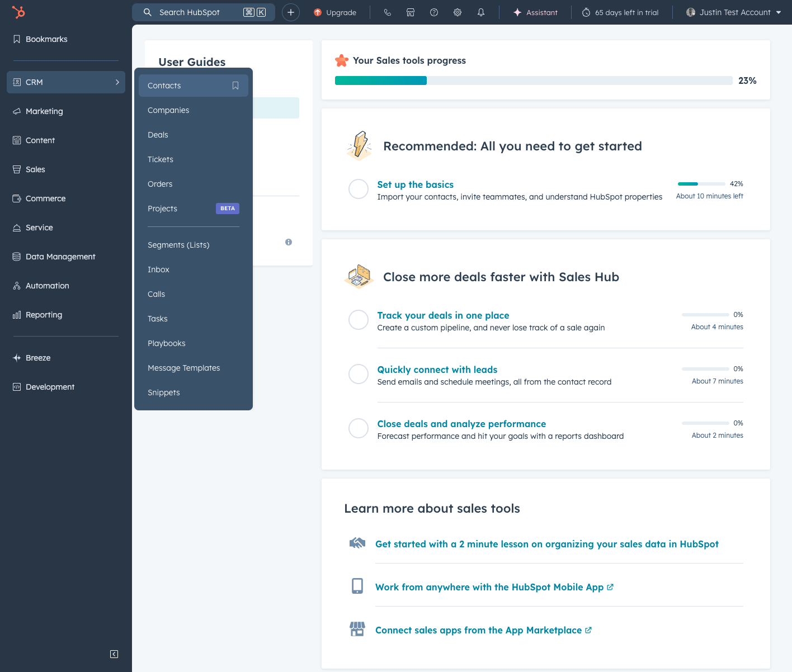Open the Marketplace storefront icon
792x672 pixels.
tap(411, 12)
